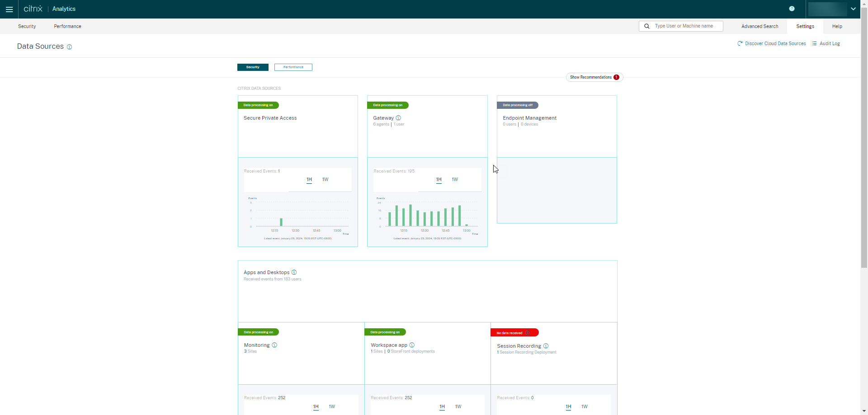Select 1W range for Gateway events

455,180
